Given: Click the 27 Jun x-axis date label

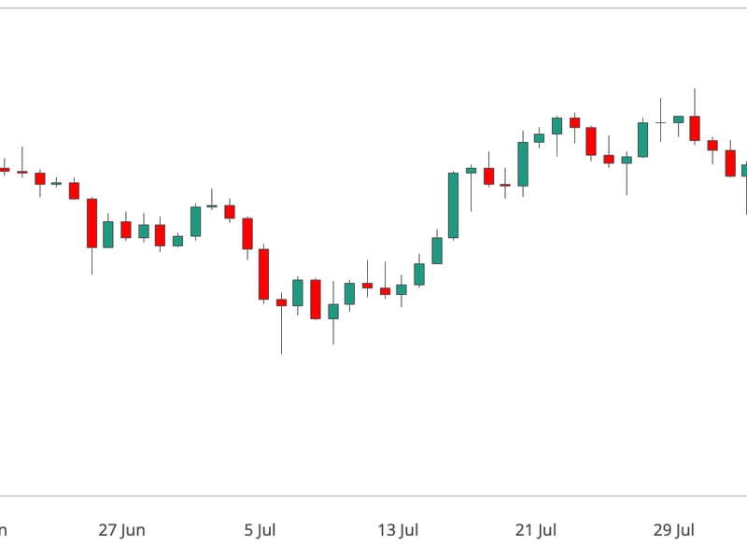Looking at the screenshot, I should (121, 530).
